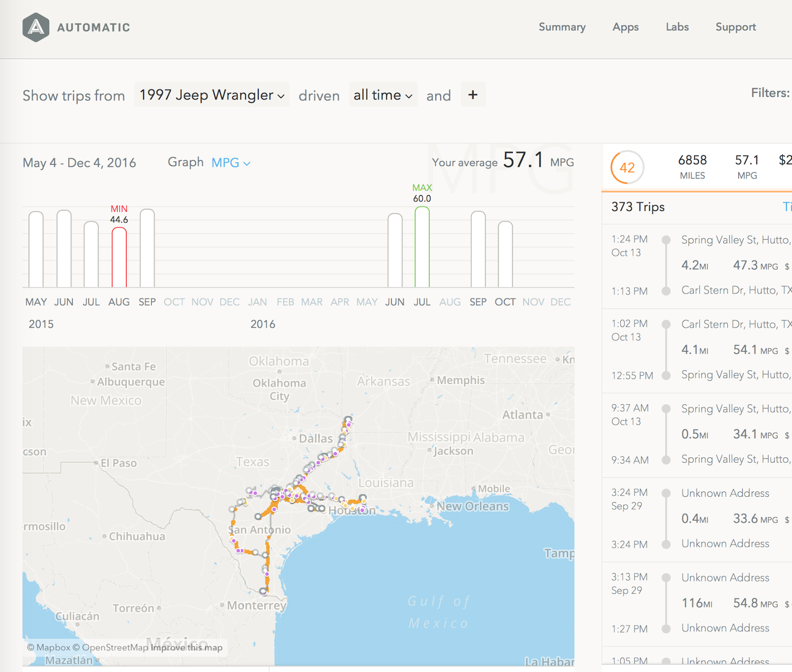Click the 34.1 MPG trip value
Screen dimensions: 792x672
point(755,434)
